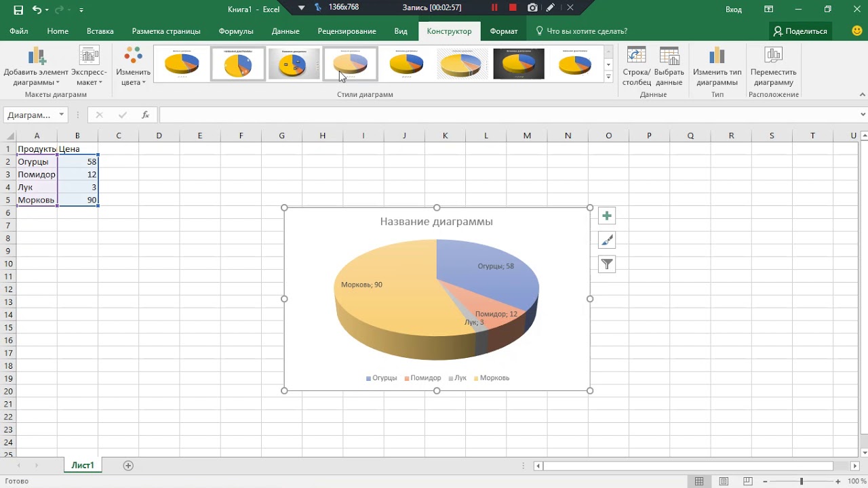Viewport: 868px width, 488px height.
Task: Switch to Page Layout view
Action: (x=724, y=481)
